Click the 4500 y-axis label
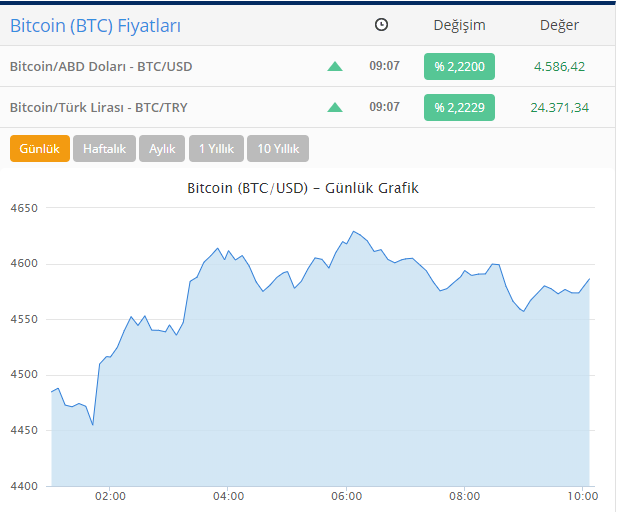 click(x=24, y=374)
